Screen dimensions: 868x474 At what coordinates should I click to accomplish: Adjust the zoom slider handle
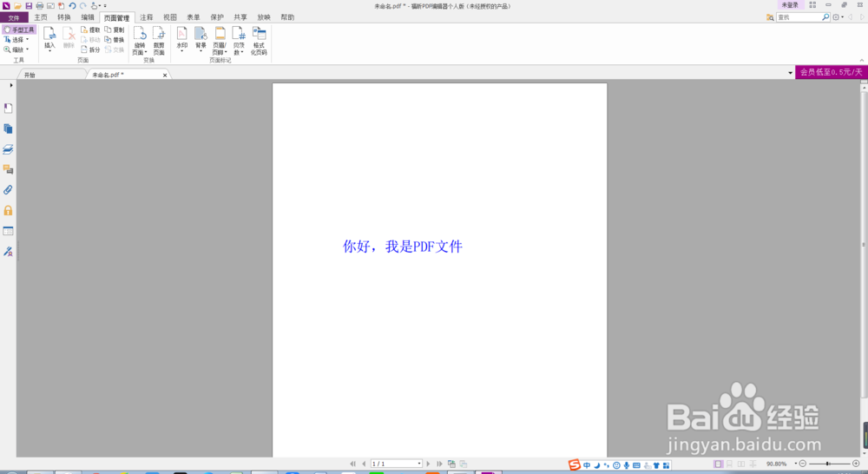coord(828,464)
